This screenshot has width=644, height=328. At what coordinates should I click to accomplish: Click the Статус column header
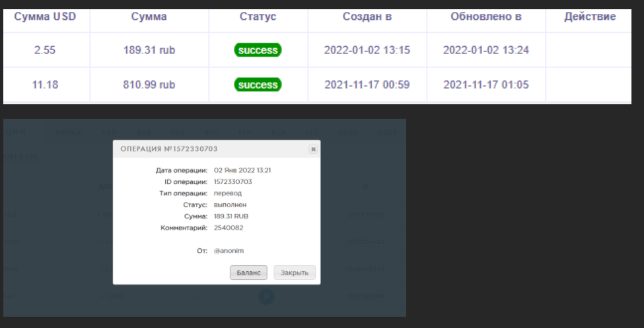258,17
